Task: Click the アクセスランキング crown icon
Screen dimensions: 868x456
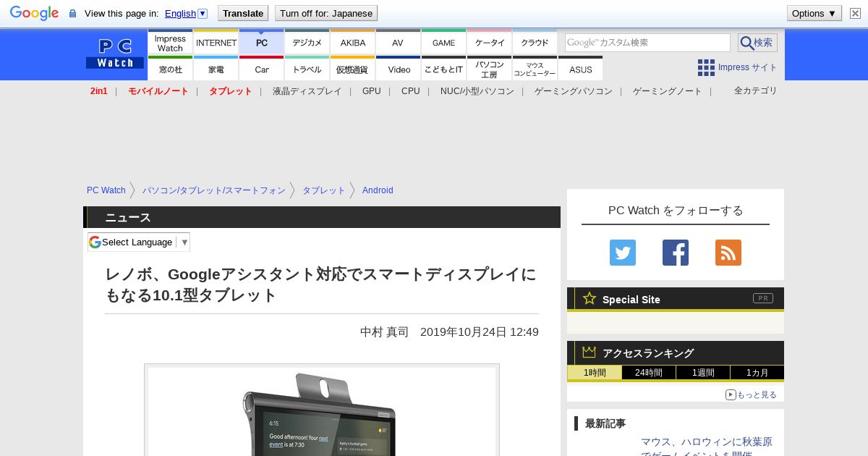Action: [x=590, y=352]
